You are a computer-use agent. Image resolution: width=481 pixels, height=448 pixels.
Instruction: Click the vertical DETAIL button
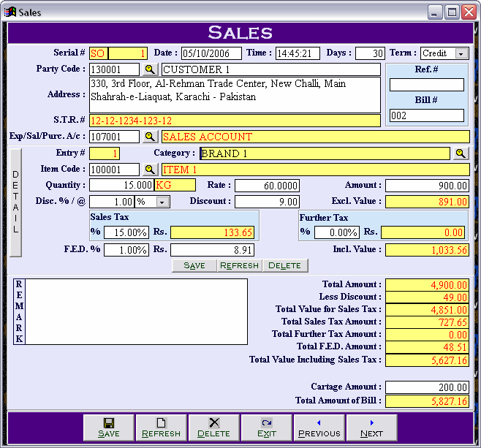(15, 202)
